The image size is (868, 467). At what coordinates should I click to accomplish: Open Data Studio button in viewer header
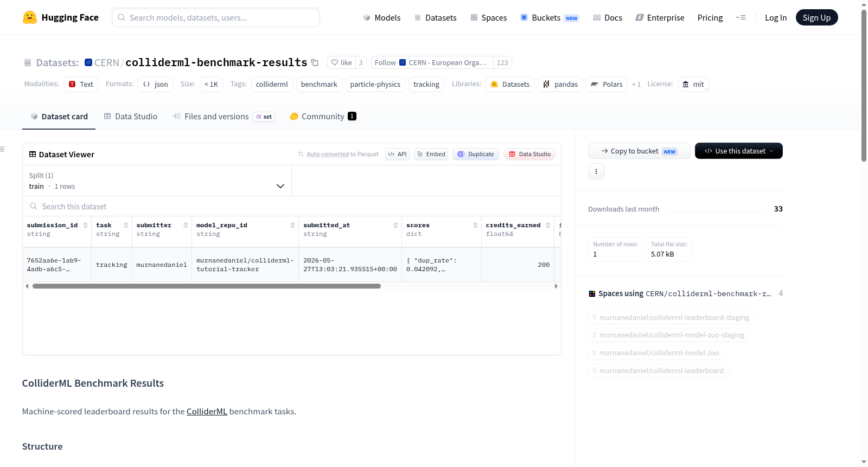click(529, 154)
